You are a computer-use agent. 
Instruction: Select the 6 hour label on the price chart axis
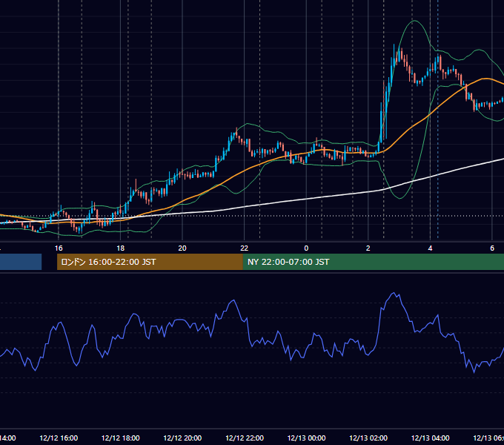pyautogui.click(x=492, y=248)
